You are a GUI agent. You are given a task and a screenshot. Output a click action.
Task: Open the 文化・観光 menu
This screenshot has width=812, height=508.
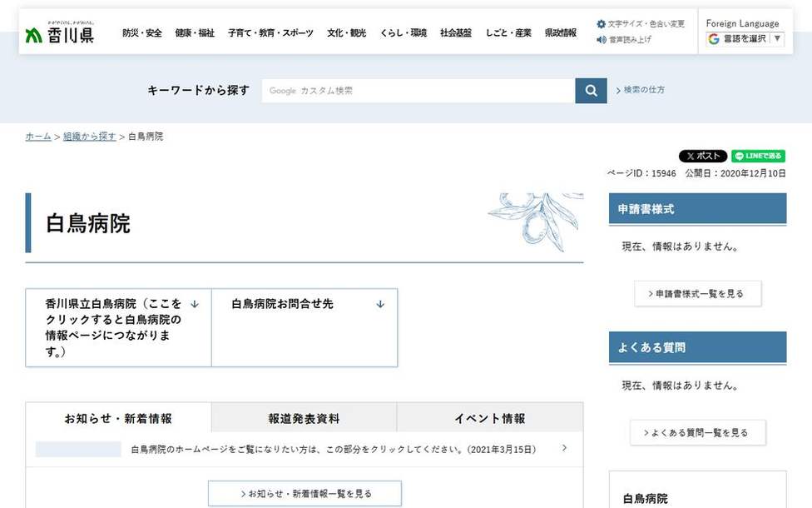click(x=346, y=32)
